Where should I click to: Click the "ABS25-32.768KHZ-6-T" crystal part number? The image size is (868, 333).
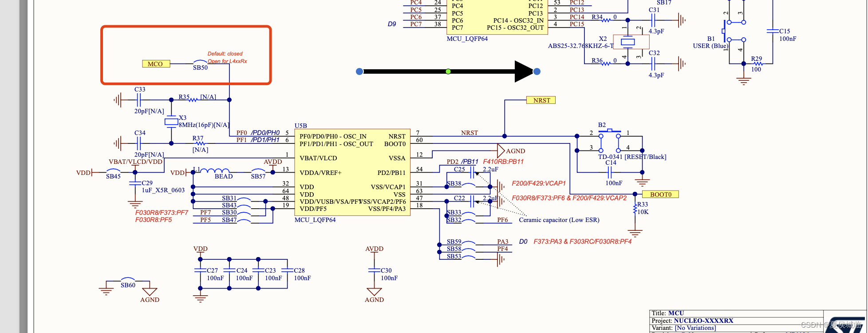581,46
